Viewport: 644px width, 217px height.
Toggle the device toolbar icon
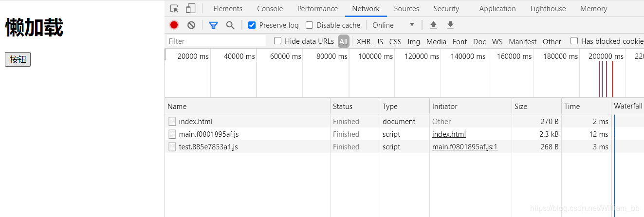pos(190,9)
